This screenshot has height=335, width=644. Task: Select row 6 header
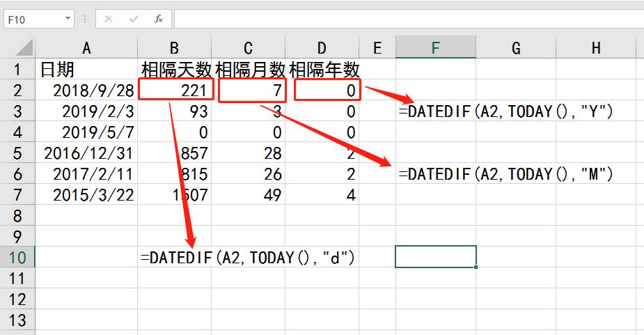[17, 174]
